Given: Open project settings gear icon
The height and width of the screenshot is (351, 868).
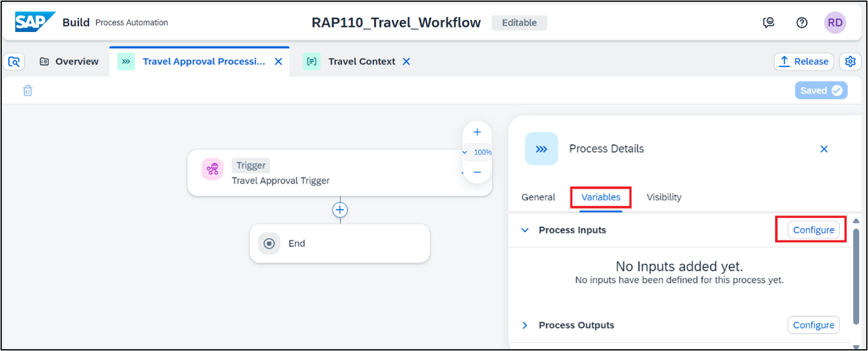Looking at the screenshot, I should point(850,61).
